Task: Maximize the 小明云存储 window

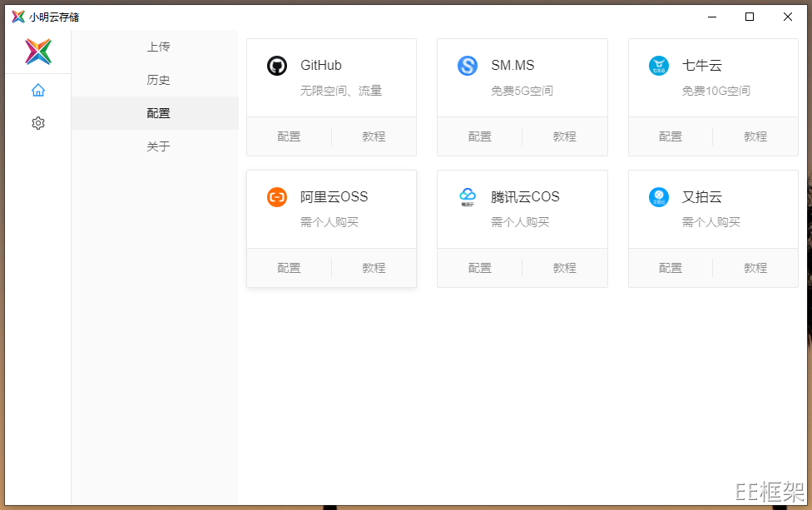Action: [750, 17]
